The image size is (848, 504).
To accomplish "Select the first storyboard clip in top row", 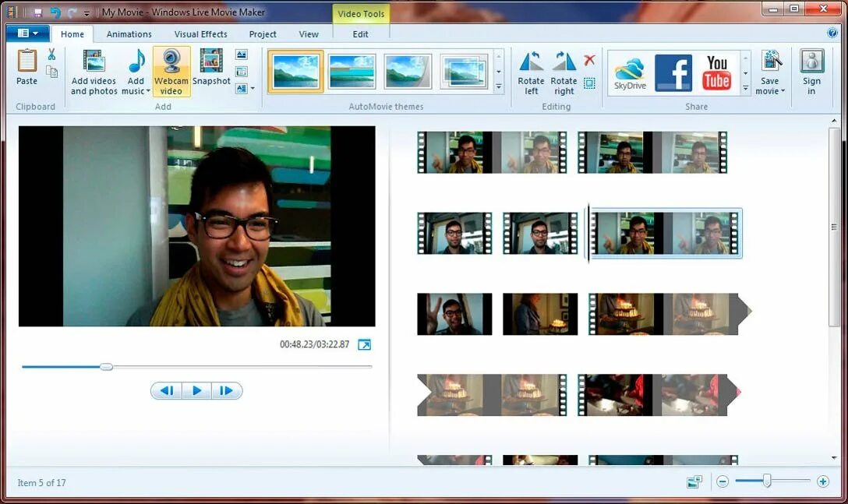I will (492, 152).
